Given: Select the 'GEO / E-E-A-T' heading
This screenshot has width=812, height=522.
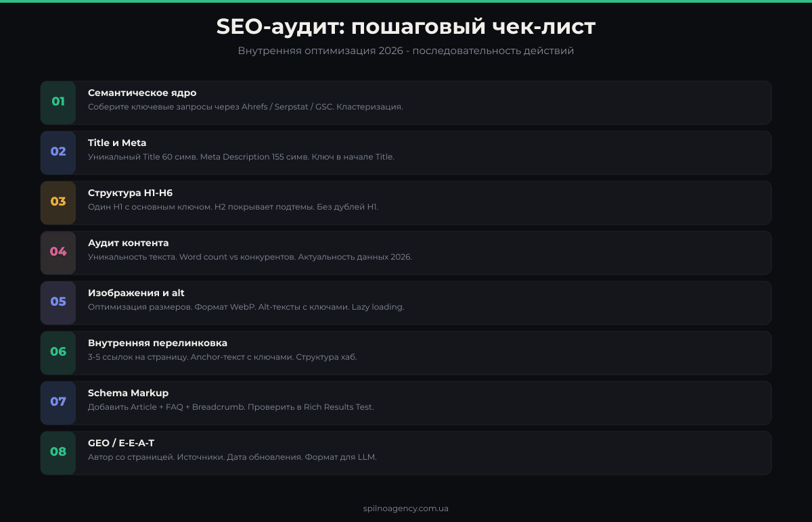Looking at the screenshot, I should (121, 443).
